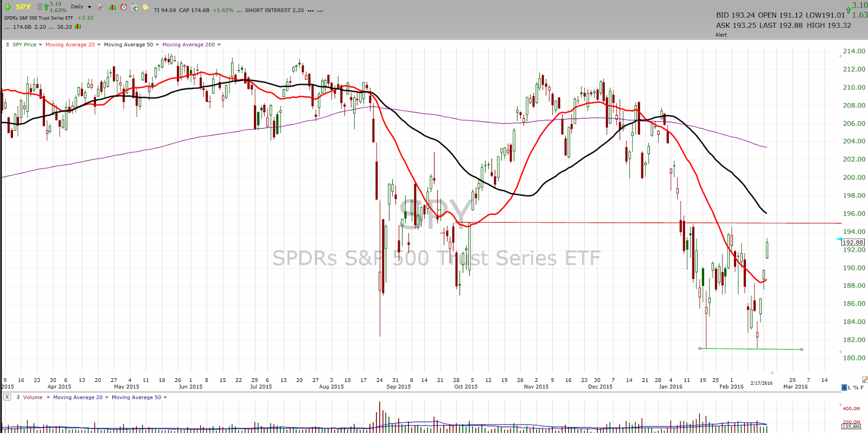The height and width of the screenshot is (433, 868).
Task: Switch to percent scale %
Action: click(856, 387)
